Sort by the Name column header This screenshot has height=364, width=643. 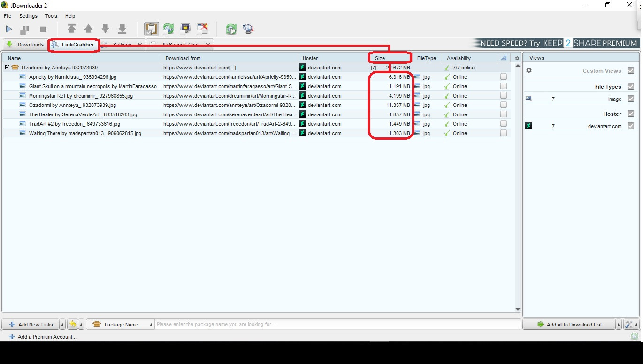(x=81, y=58)
